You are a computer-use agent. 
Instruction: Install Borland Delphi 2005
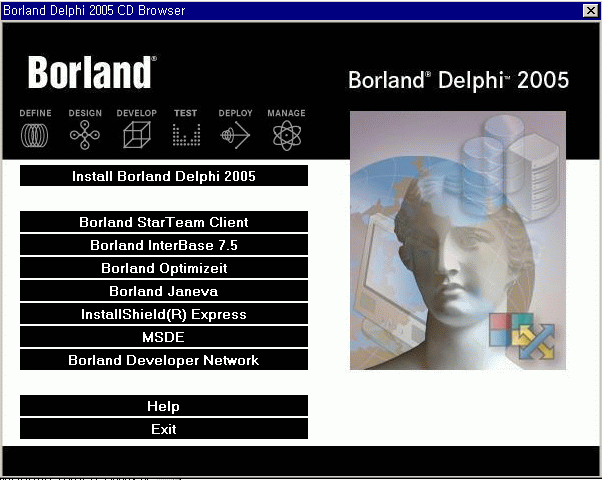(x=164, y=176)
